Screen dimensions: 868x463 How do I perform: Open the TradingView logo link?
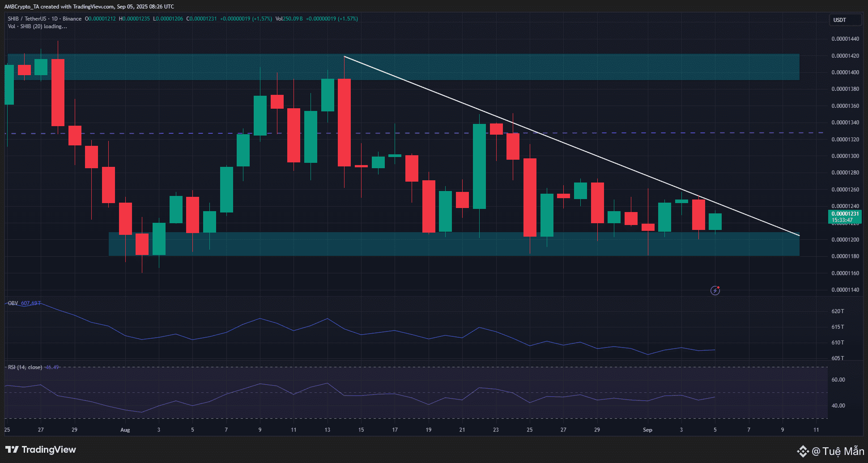pyautogui.click(x=41, y=450)
